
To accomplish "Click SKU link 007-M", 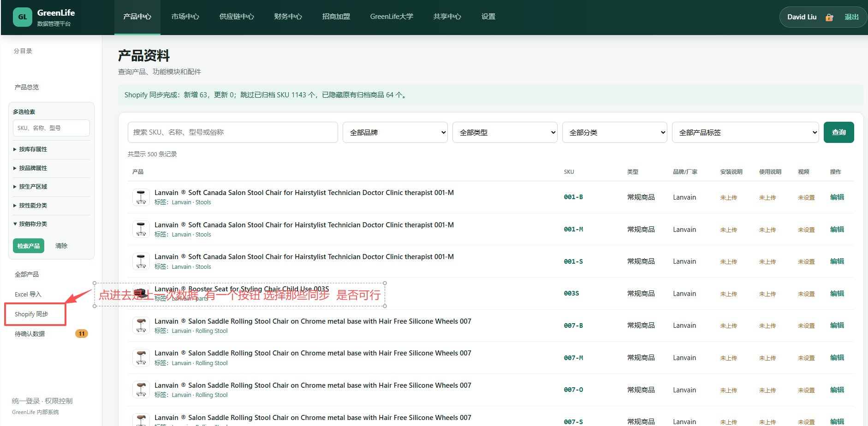I will point(573,358).
